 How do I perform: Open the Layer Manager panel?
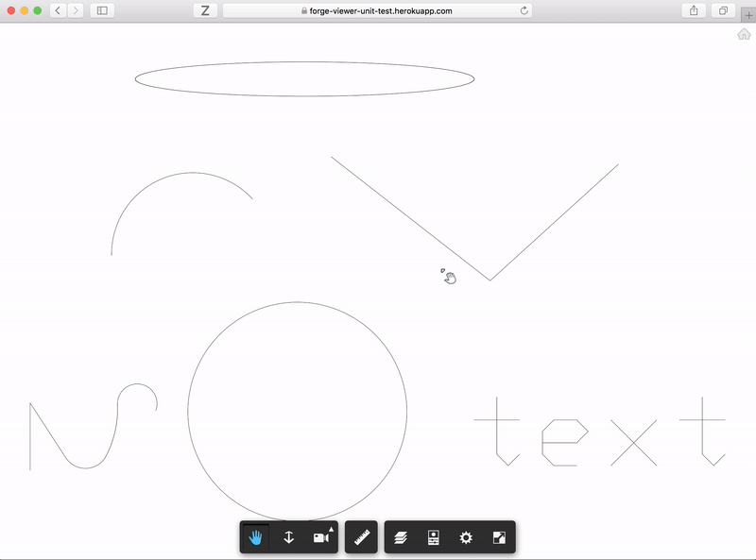[401, 537]
